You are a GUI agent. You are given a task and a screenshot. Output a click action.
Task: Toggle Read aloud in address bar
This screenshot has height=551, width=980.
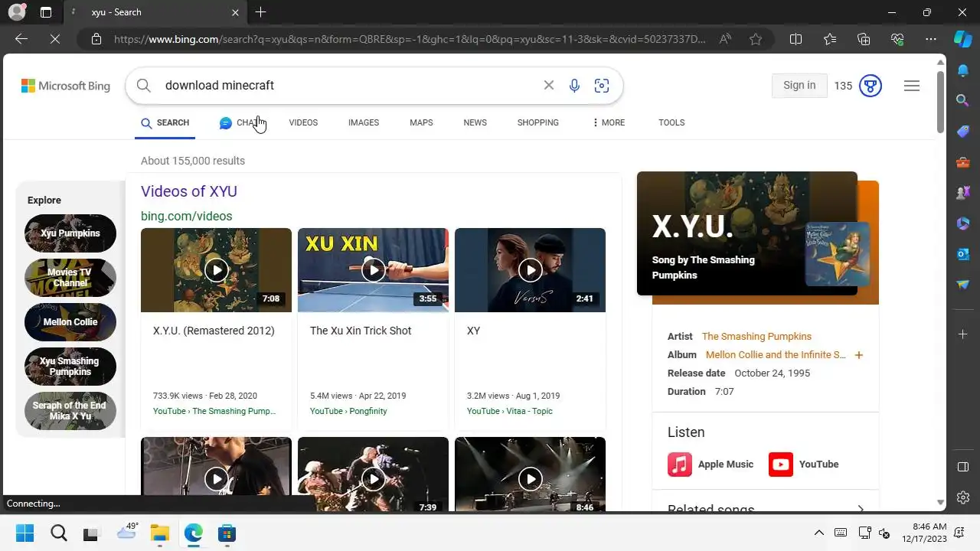[x=725, y=39]
